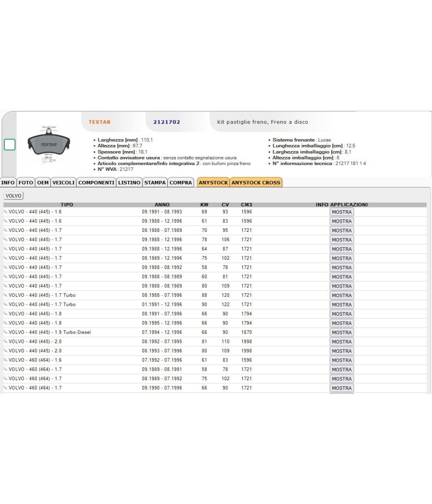Go to the VEICOLI tab
The width and height of the screenshot is (432, 504).
tap(63, 182)
